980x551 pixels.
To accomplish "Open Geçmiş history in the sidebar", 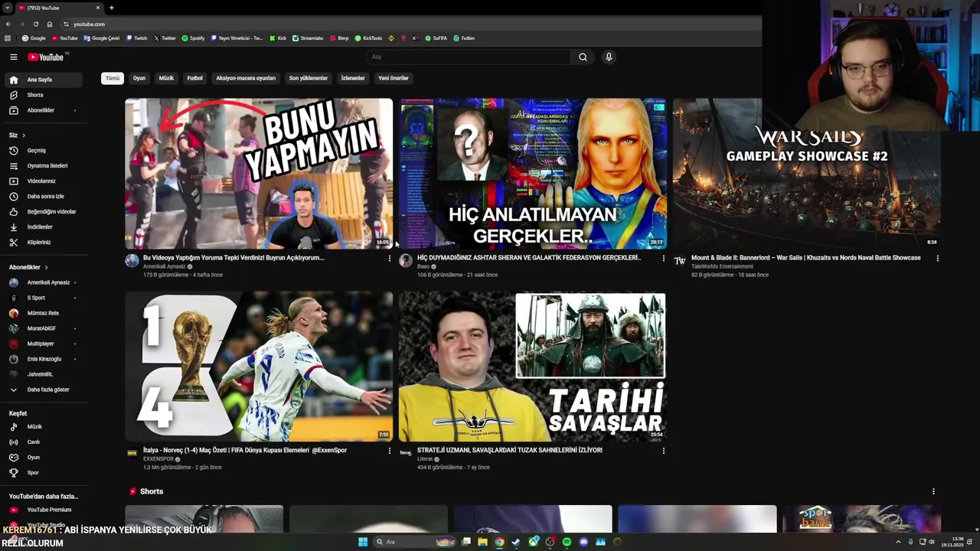I will (x=43, y=151).
